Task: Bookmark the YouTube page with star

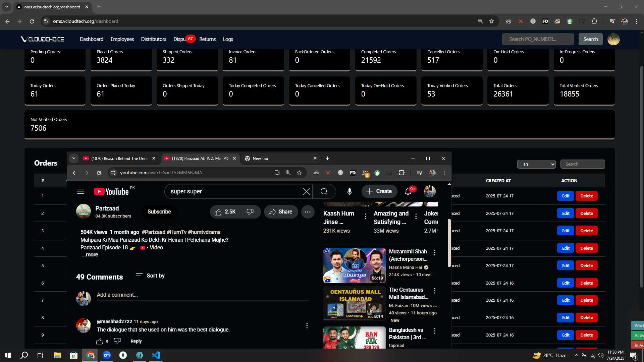Action: (x=299, y=173)
